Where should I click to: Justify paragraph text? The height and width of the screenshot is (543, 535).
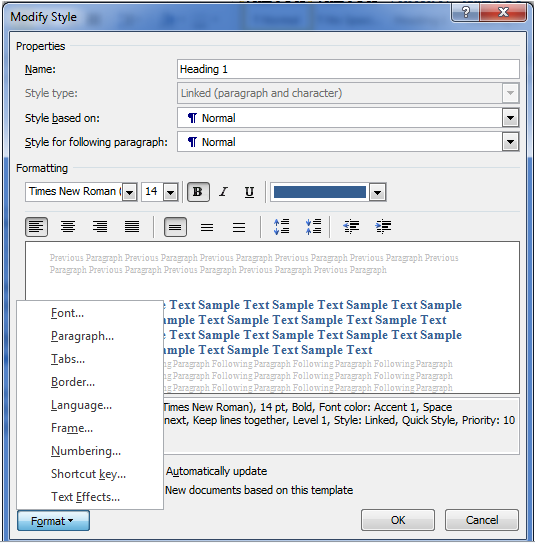point(132,227)
